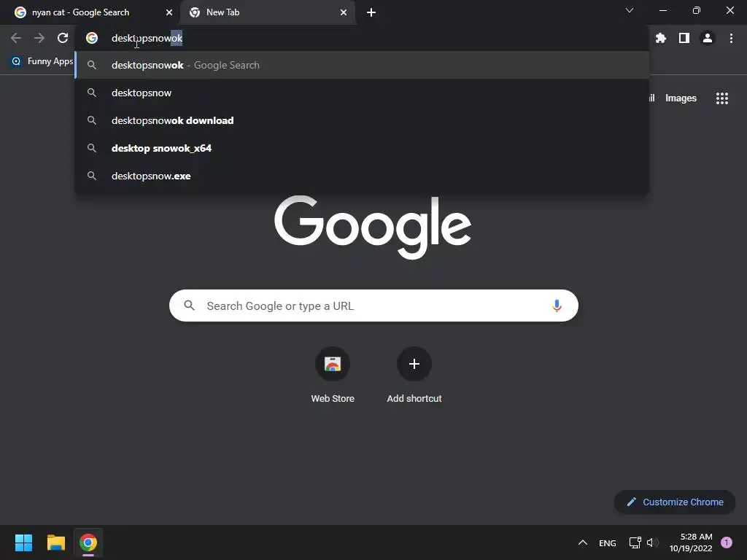Reload the page with the refresh icon
Image resolution: width=747 pixels, height=560 pixels.
(63, 38)
